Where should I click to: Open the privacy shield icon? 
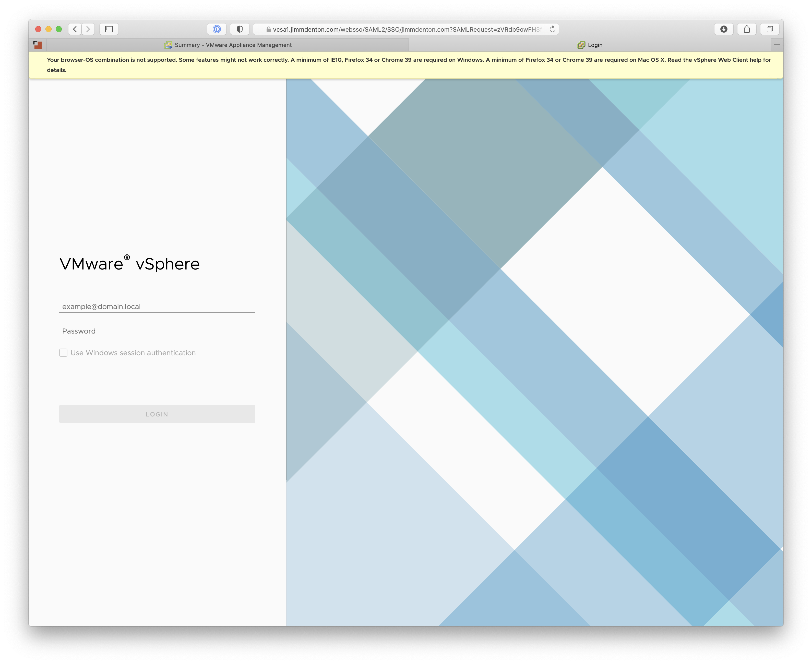point(240,29)
